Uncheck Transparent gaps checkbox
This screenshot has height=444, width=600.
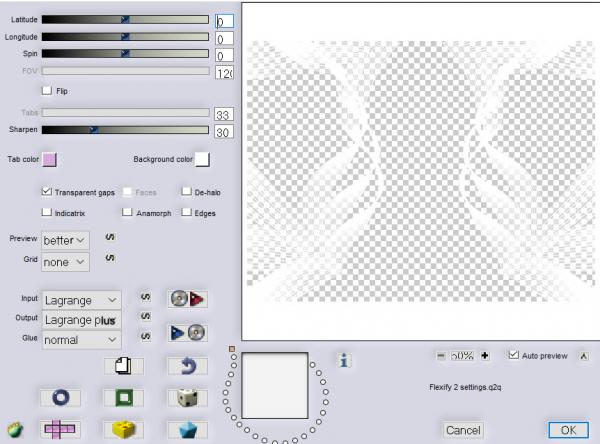47,190
